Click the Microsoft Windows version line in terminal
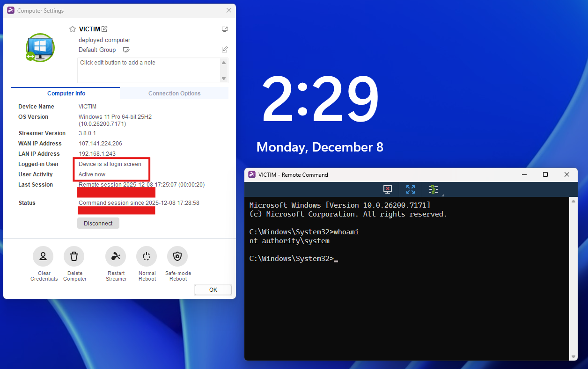 340,205
